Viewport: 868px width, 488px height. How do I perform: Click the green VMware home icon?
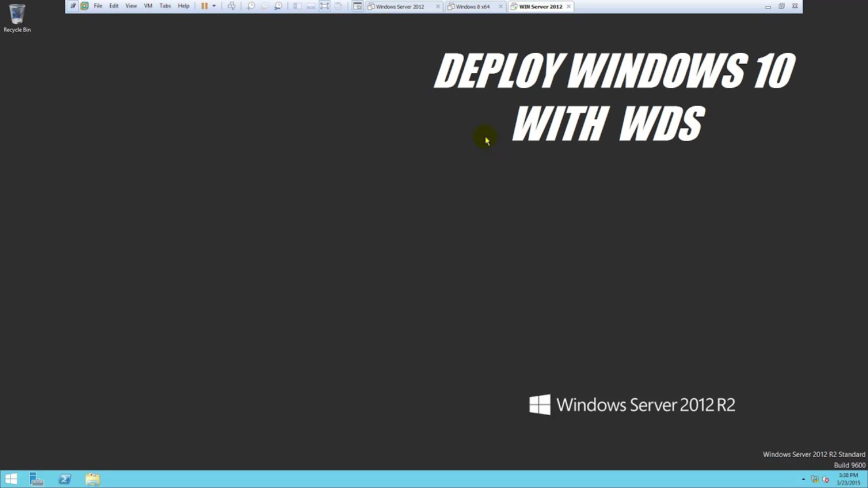(x=84, y=6)
